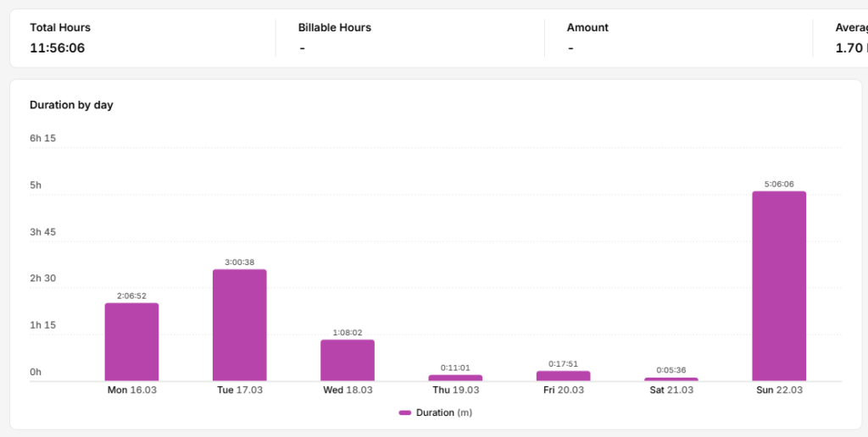Click the small Fri 20.03 bar
Viewport: 868px width, 437px height.
click(564, 375)
